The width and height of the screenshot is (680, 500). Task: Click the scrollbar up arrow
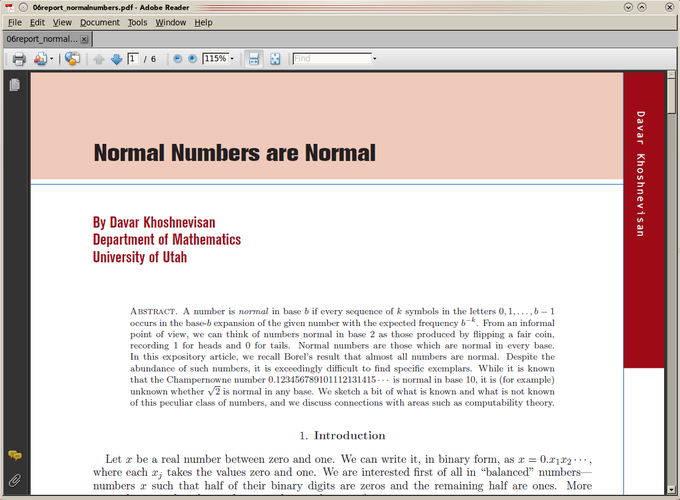click(671, 75)
